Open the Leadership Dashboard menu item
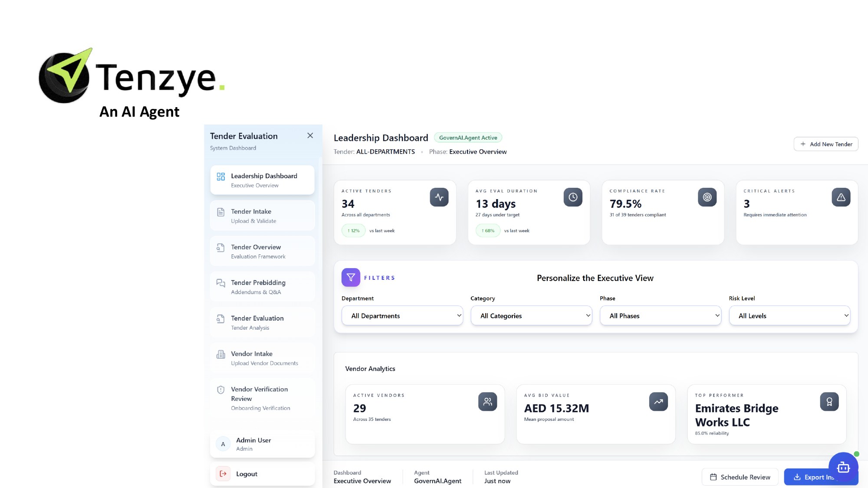868x488 pixels. pyautogui.click(x=262, y=180)
